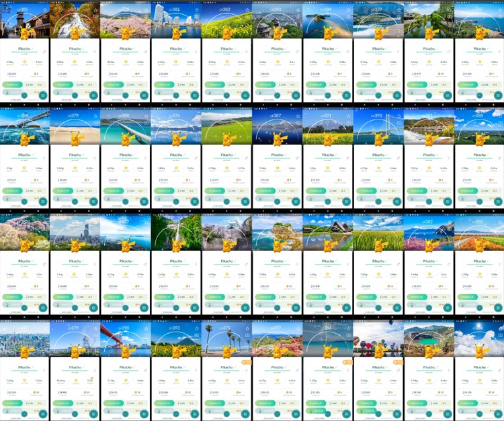The height and width of the screenshot is (421, 504).
Task: Open AR camera on palm trees CP375 Pikachu
Action: (247, 335)
